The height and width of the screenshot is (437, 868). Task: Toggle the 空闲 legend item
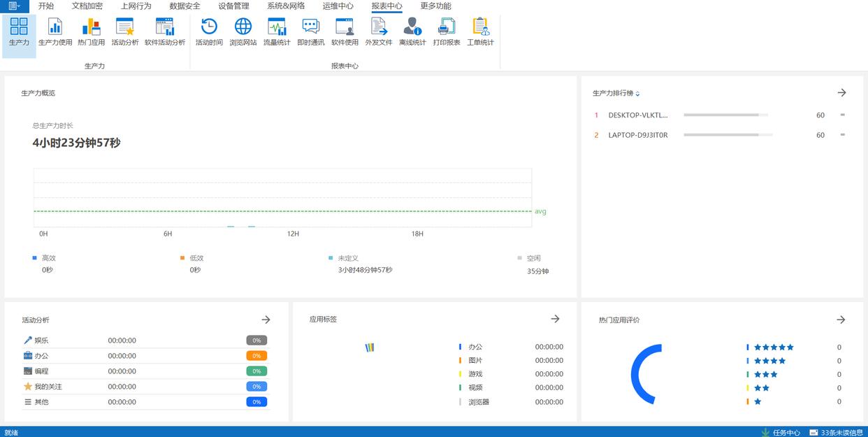533,258
